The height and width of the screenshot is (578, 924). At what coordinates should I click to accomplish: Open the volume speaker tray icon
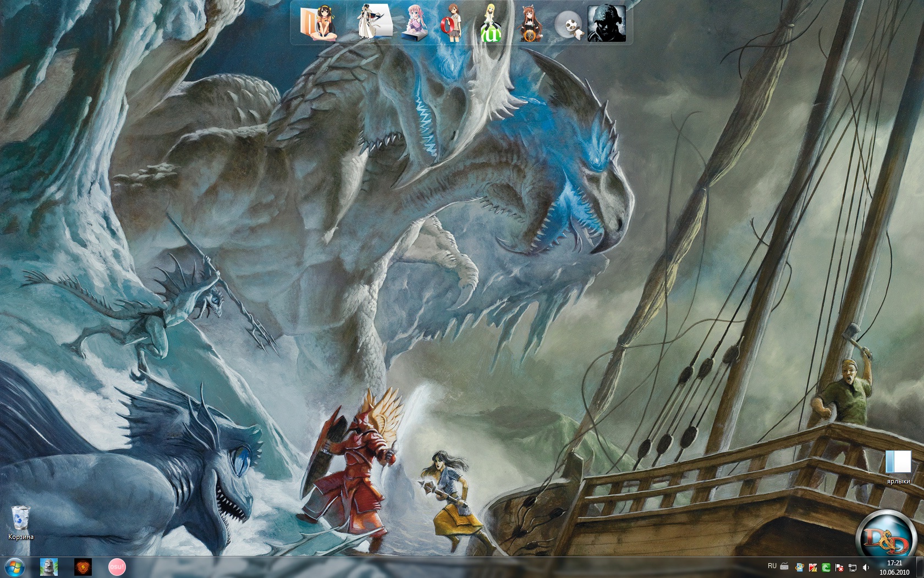(866, 568)
